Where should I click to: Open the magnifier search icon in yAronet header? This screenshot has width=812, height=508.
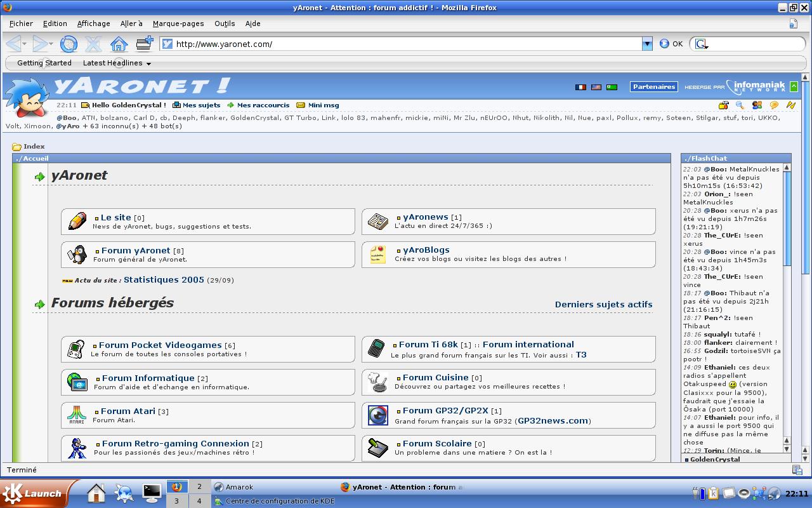pos(740,105)
